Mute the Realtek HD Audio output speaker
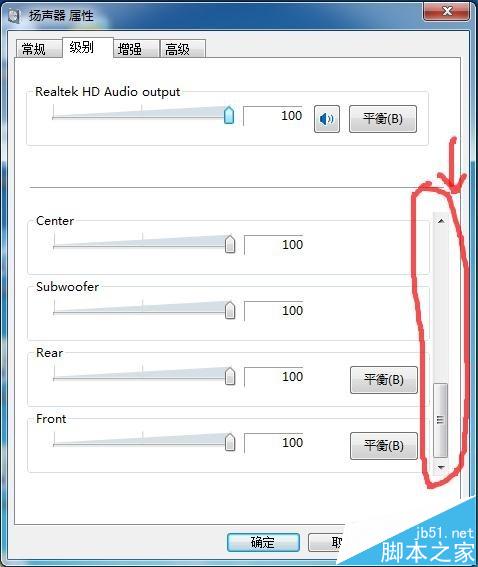 327,119
